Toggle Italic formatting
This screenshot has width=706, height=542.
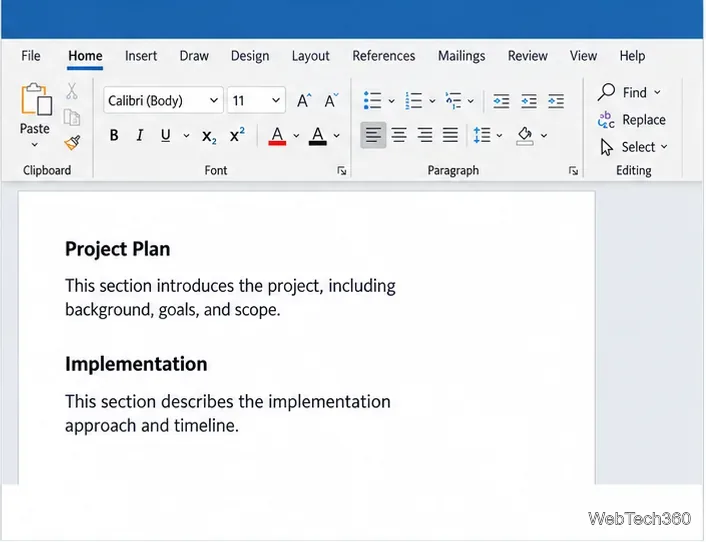click(x=140, y=135)
